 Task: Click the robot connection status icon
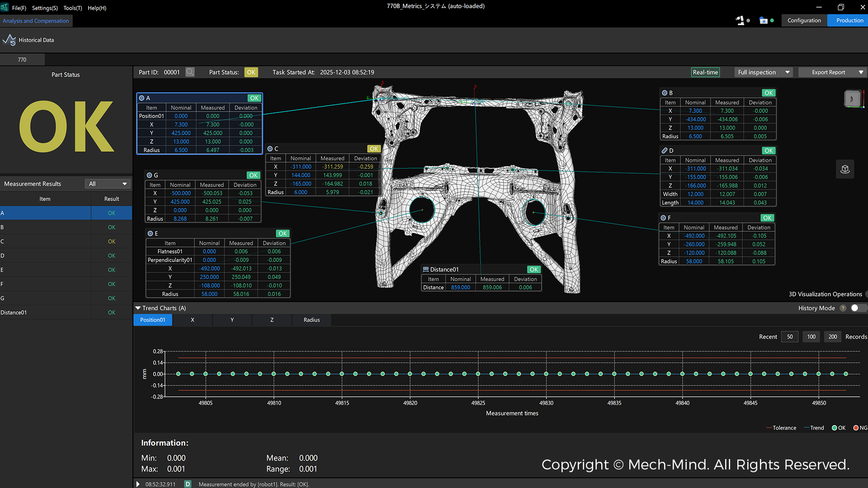point(741,20)
